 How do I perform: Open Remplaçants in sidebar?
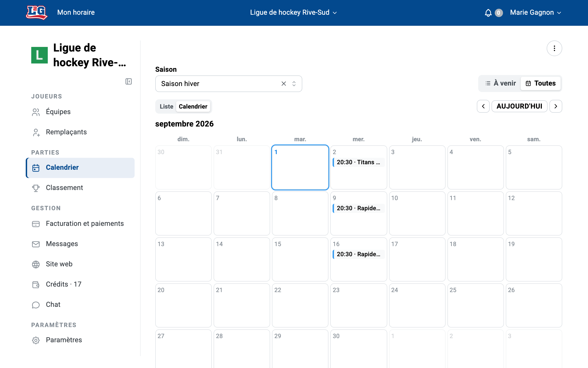[x=80, y=132]
